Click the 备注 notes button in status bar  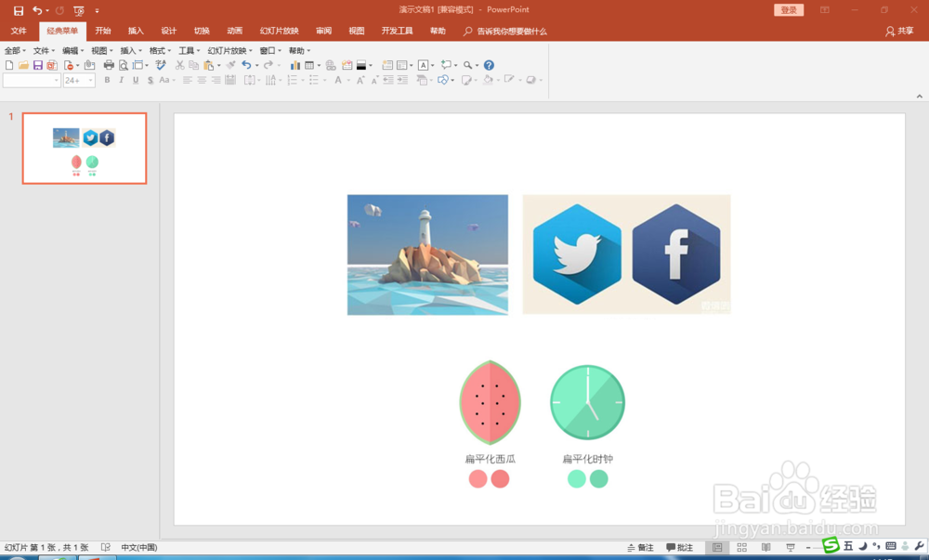[640, 548]
